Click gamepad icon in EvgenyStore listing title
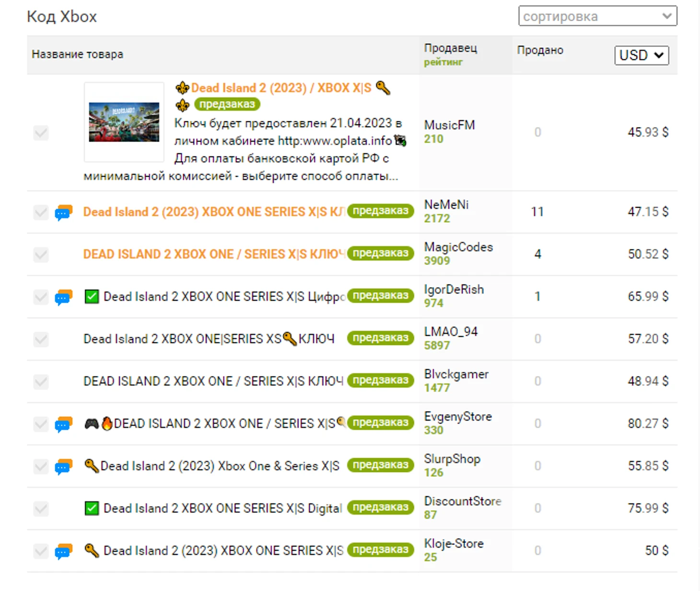 92,424
